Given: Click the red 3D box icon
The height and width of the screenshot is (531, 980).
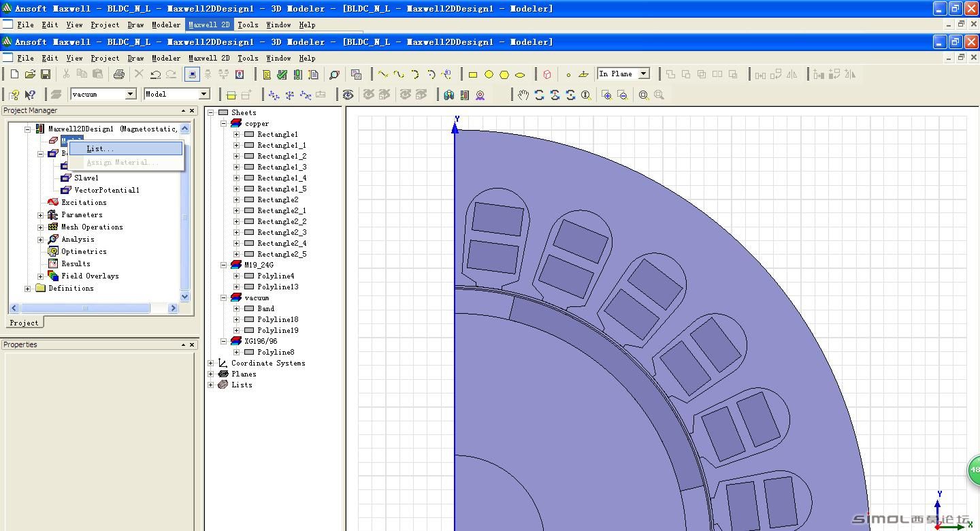Looking at the screenshot, I should [546, 75].
